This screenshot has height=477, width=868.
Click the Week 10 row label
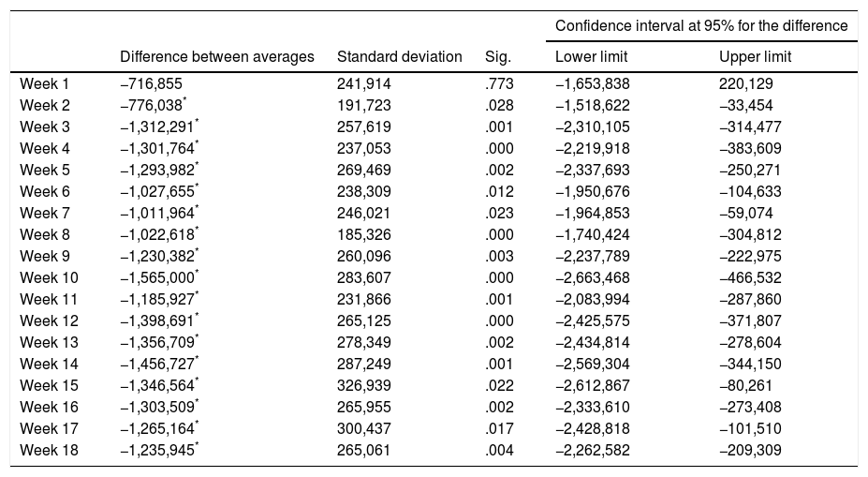48,277
